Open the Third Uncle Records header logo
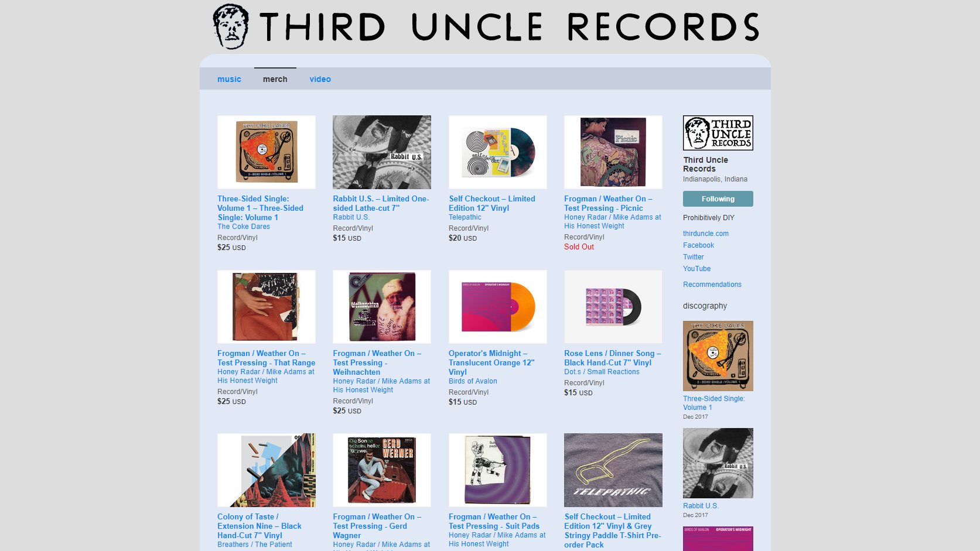The width and height of the screenshot is (980, 551). tap(485, 27)
